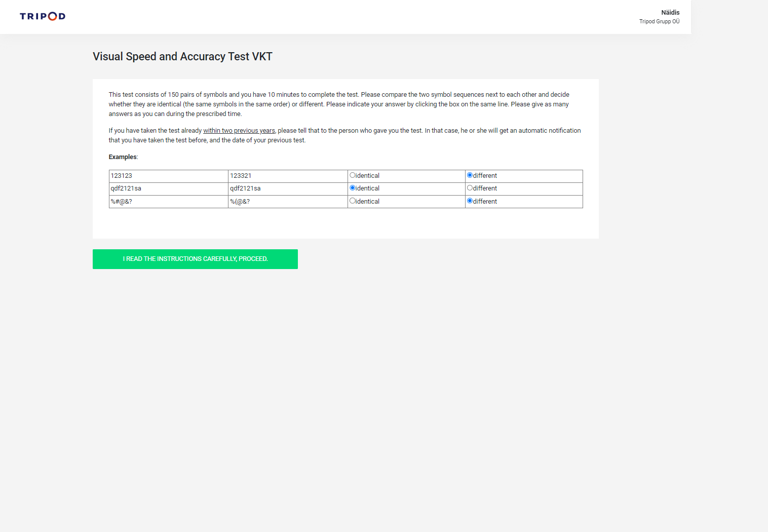Image resolution: width=768 pixels, height=532 pixels.
Task: Click the Näidis user name
Action: [x=670, y=13]
